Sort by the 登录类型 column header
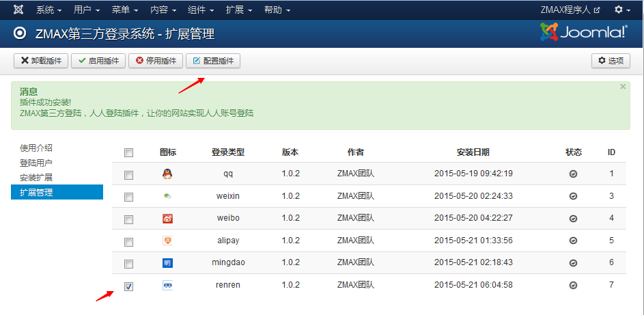Image resolution: width=644 pixels, height=315 pixels. click(228, 152)
